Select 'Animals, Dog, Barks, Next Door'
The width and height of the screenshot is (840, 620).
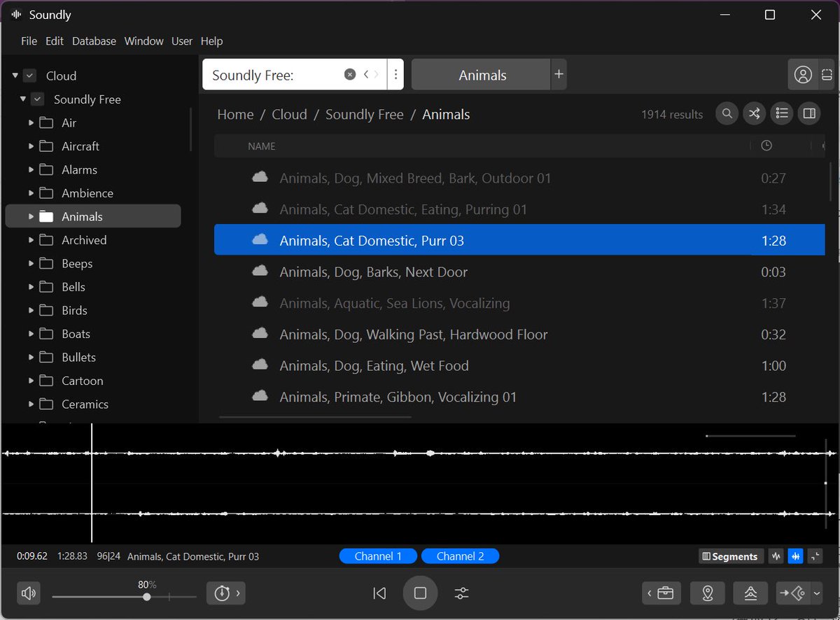coord(519,272)
